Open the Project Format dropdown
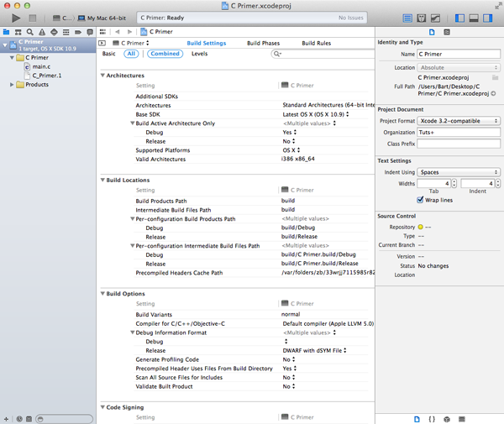This screenshot has height=424, width=504. tap(459, 121)
